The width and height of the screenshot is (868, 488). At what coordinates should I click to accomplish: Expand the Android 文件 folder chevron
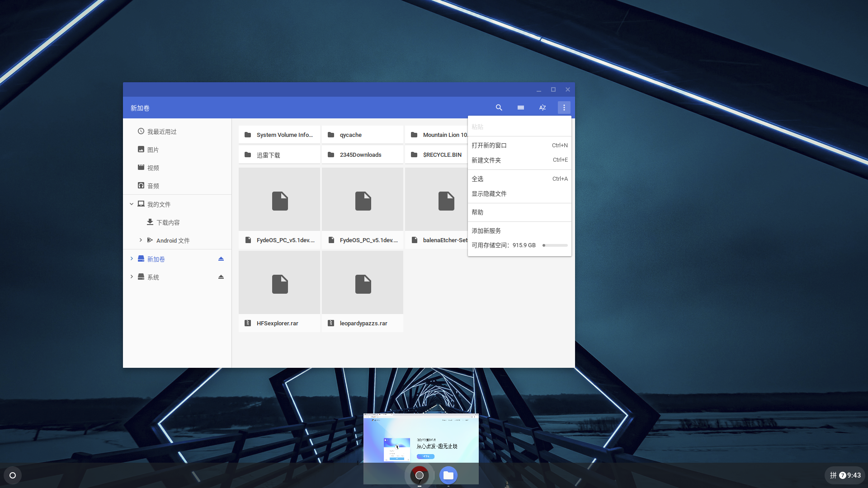click(141, 240)
